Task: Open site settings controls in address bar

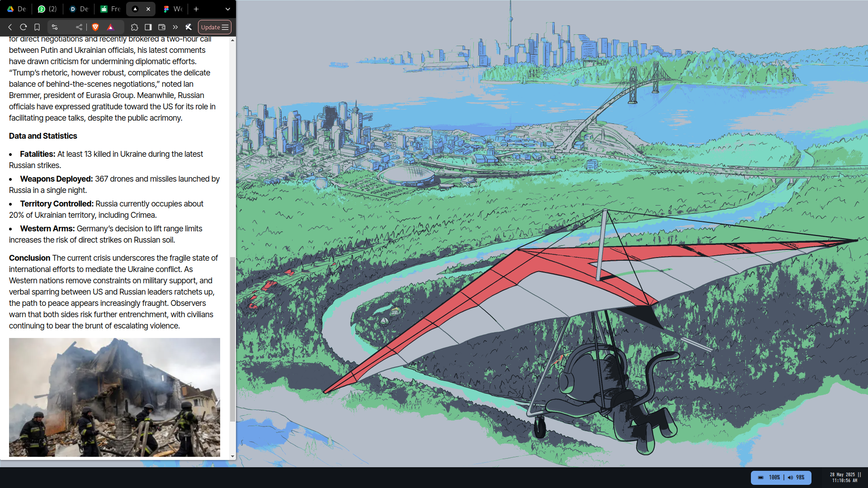Action: [55, 27]
